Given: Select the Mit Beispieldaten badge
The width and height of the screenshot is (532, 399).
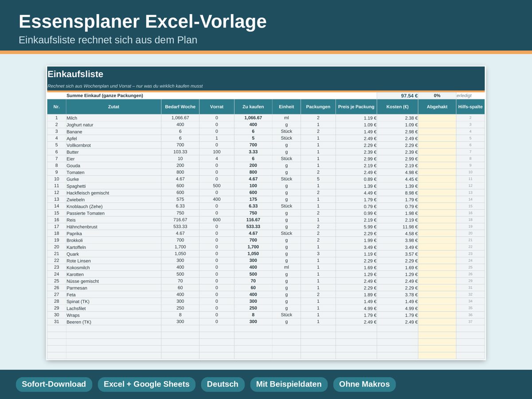Looking at the screenshot, I should point(289,384).
